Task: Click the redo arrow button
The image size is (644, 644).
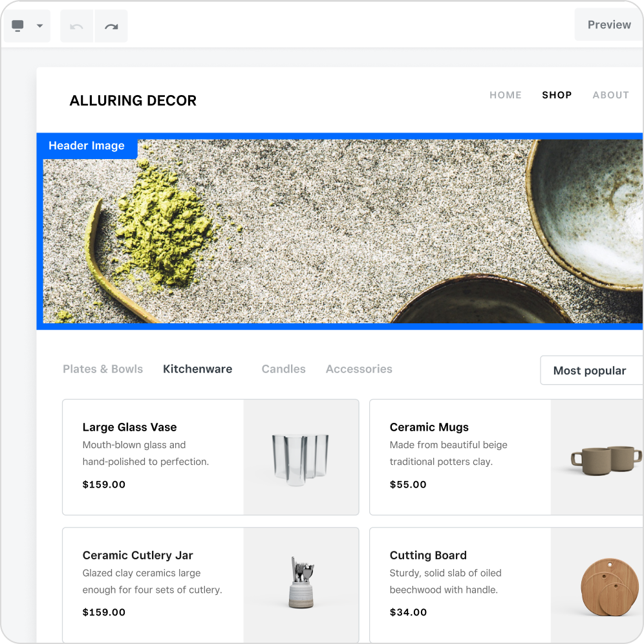Action: click(x=111, y=27)
